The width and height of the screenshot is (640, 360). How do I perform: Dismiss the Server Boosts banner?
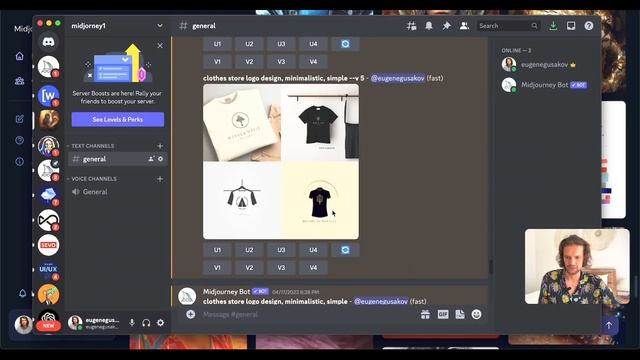(160, 46)
